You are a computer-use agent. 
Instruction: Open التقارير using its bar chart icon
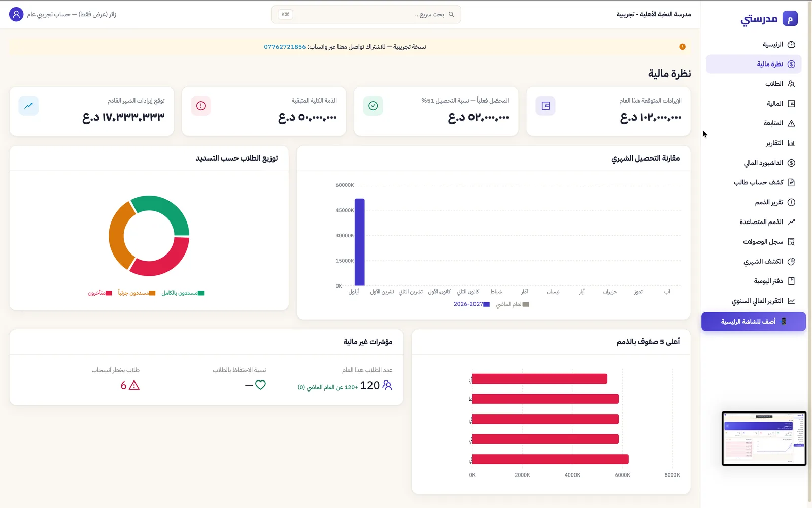[x=791, y=143]
